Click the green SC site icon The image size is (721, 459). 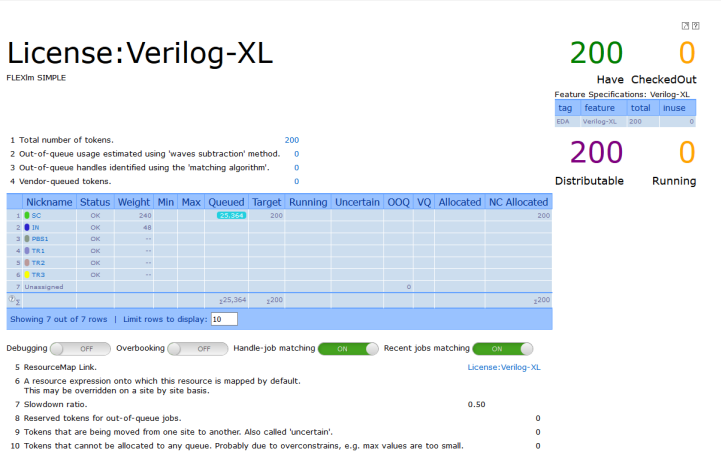[x=27, y=216]
